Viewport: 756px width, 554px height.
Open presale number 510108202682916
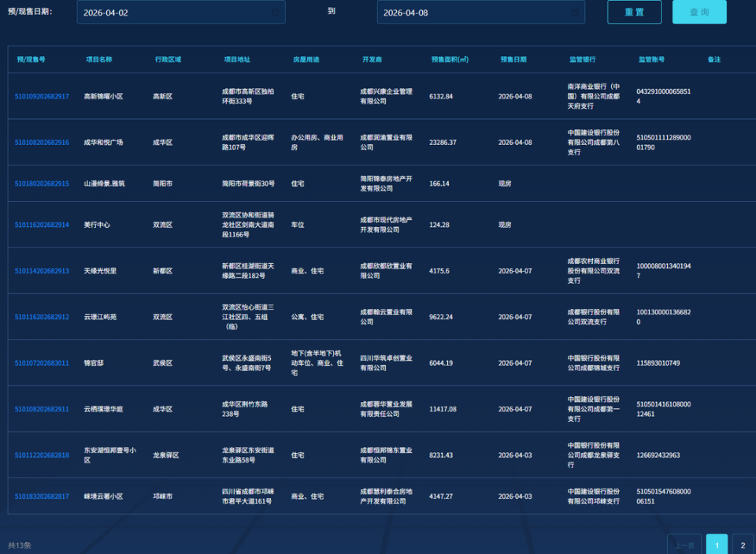coord(42,143)
